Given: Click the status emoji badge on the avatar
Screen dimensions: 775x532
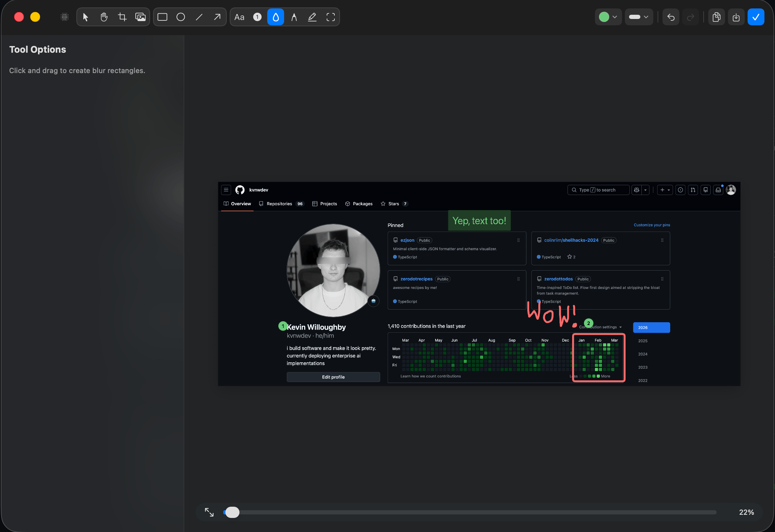Looking at the screenshot, I should click(373, 301).
